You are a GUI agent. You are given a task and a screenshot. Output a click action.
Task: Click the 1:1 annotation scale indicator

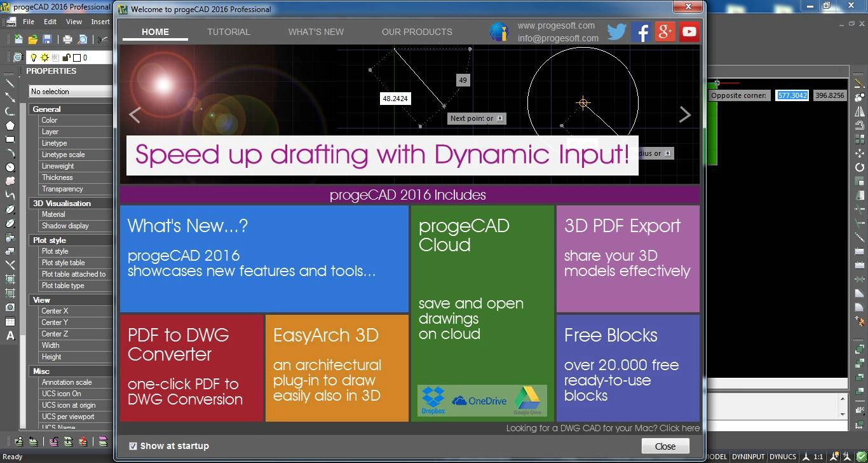coord(818,457)
